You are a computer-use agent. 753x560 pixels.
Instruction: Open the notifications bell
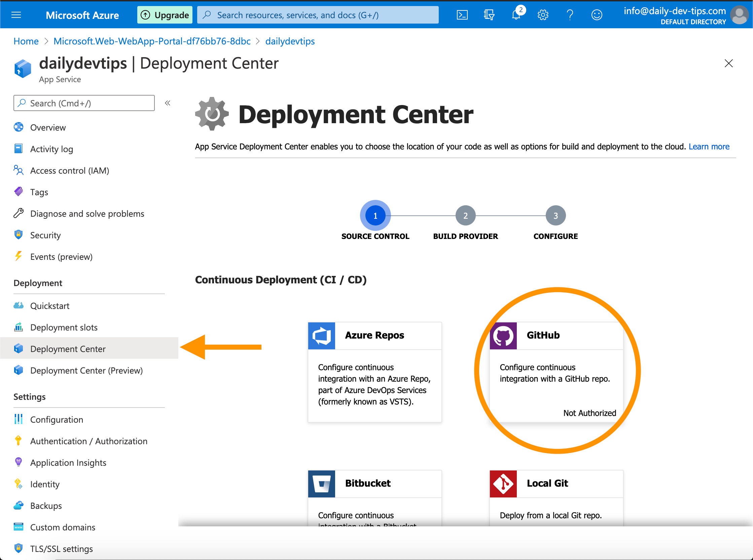click(516, 14)
